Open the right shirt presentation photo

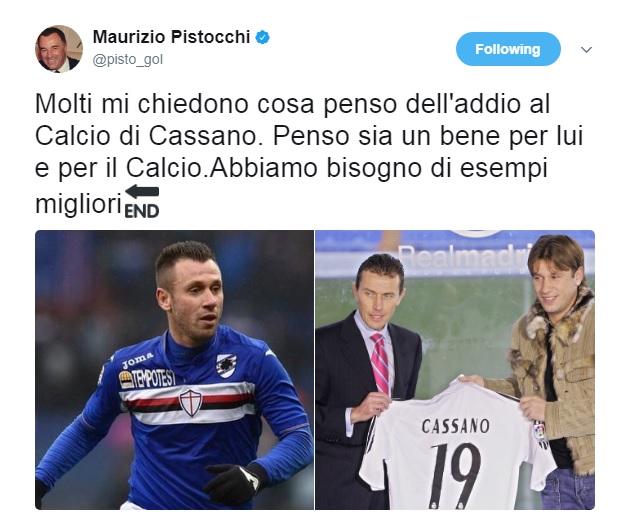455,370
